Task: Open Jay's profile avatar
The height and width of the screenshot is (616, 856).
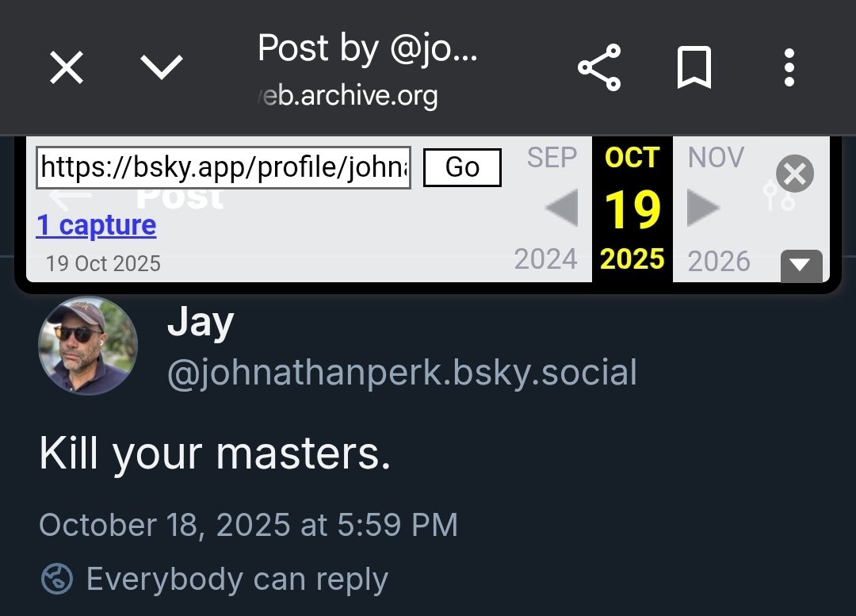Action: point(88,345)
